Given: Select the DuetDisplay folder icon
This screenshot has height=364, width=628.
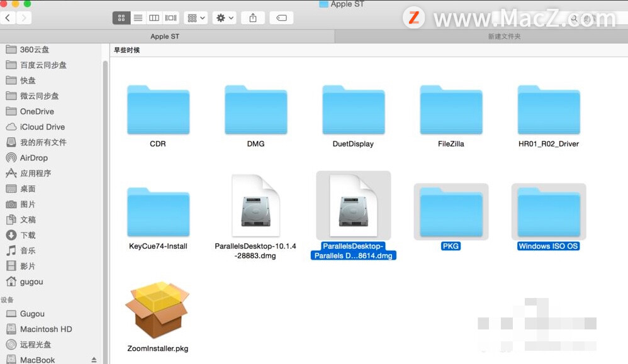Looking at the screenshot, I should (354, 110).
